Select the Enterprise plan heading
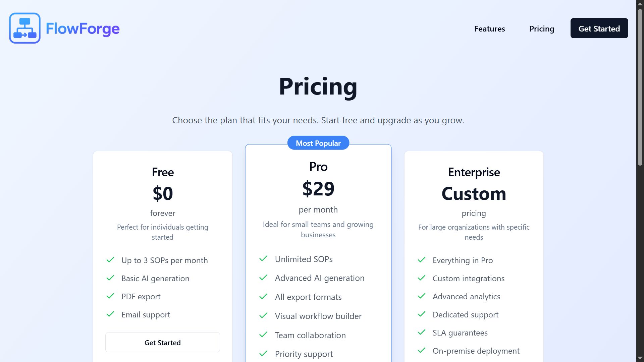The height and width of the screenshot is (362, 644). click(474, 172)
